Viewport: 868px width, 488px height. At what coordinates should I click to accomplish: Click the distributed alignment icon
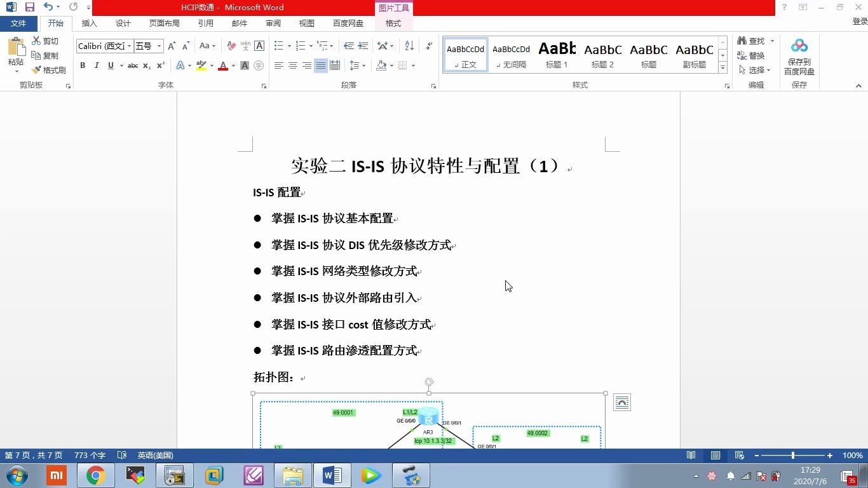click(335, 65)
